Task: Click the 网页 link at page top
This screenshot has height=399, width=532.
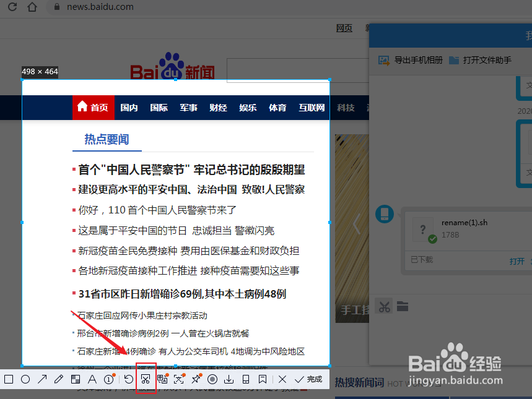Action: pos(344,28)
